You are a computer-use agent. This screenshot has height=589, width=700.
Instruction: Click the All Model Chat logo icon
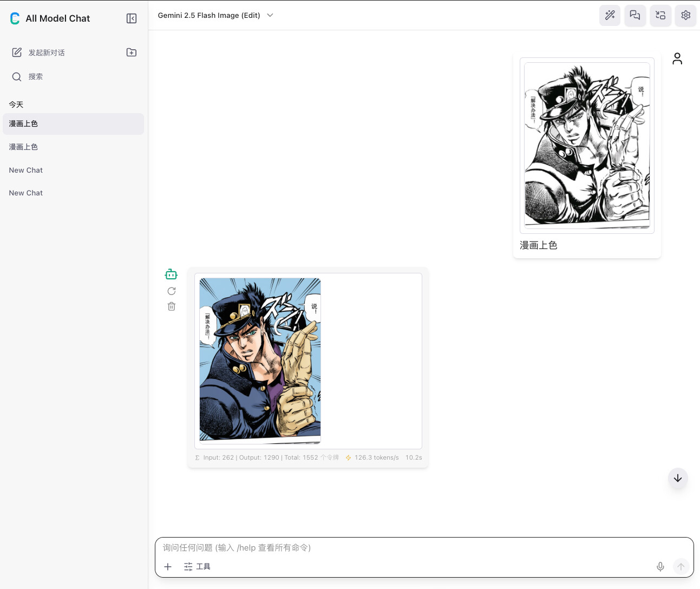[15, 18]
